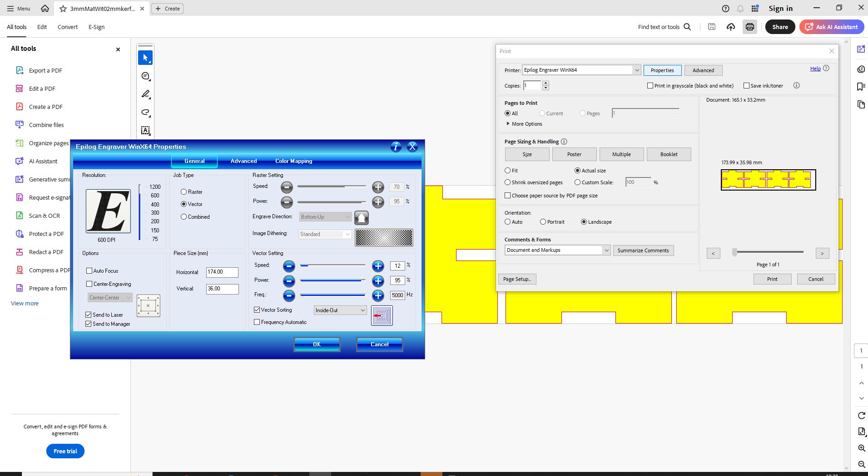
Task: Click Combine files tool icon
Action: (20, 125)
